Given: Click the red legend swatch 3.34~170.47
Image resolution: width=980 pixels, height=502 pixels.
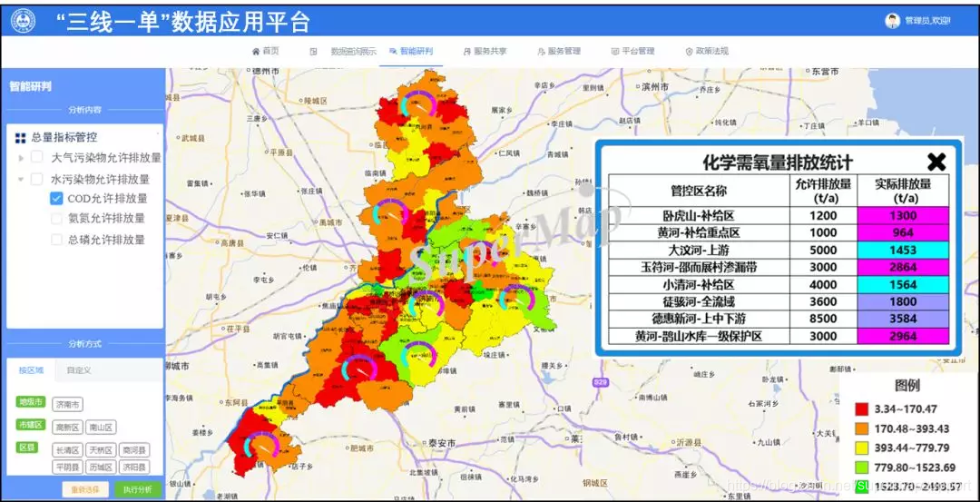Looking at the screenshot, I should tap(862, 409).
